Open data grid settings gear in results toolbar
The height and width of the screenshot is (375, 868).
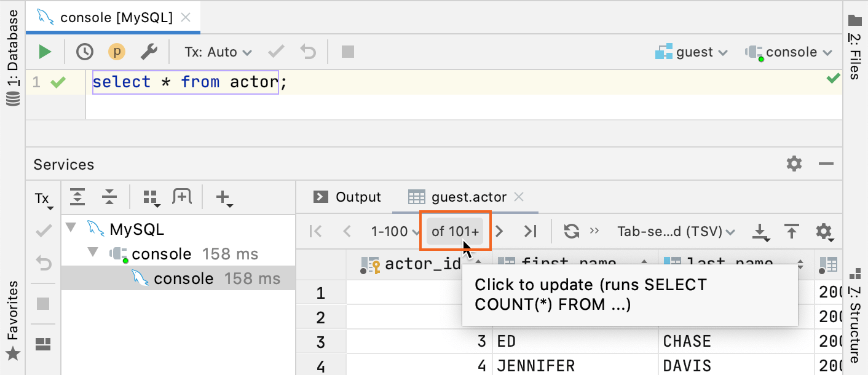coord(824,231)
